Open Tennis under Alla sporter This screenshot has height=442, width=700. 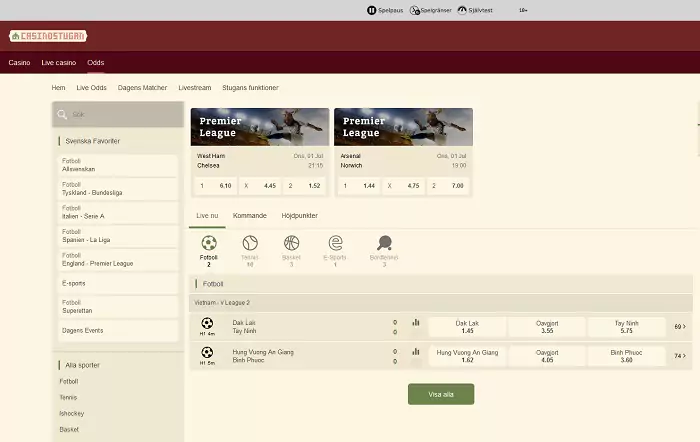pos(68,397)
